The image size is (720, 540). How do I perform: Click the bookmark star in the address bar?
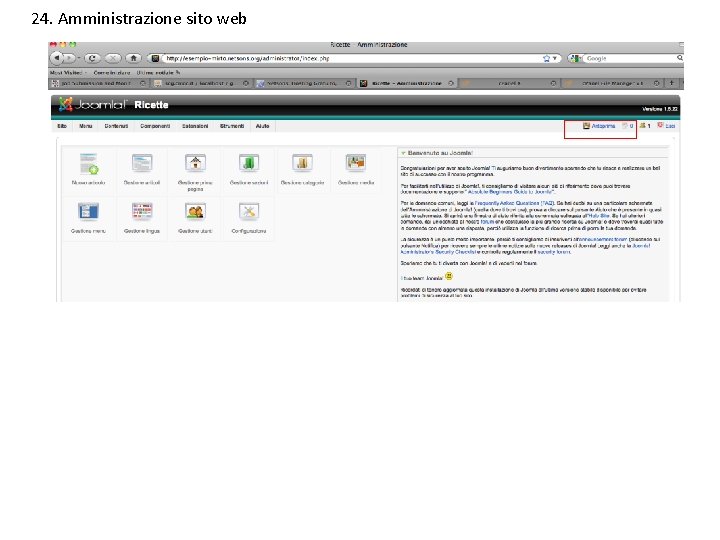546,58
